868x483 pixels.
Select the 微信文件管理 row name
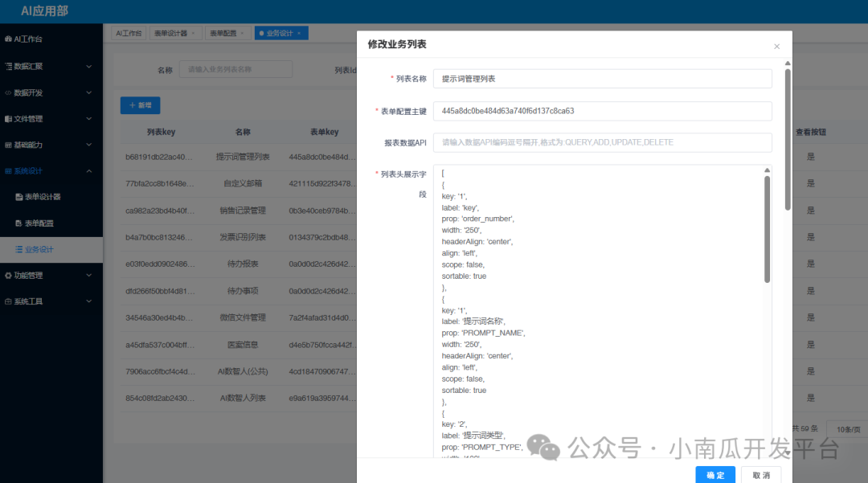point(243,317)
